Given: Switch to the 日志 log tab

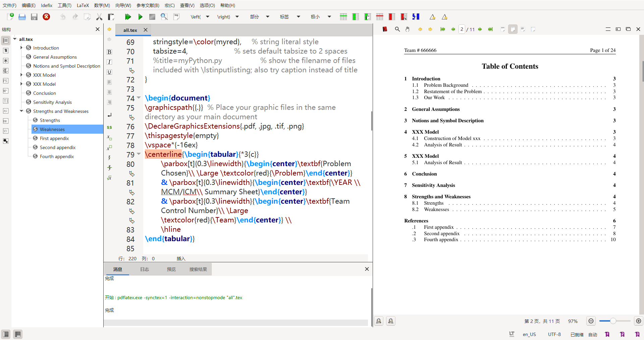Looking at the screenshot, I should coord(145,269).
